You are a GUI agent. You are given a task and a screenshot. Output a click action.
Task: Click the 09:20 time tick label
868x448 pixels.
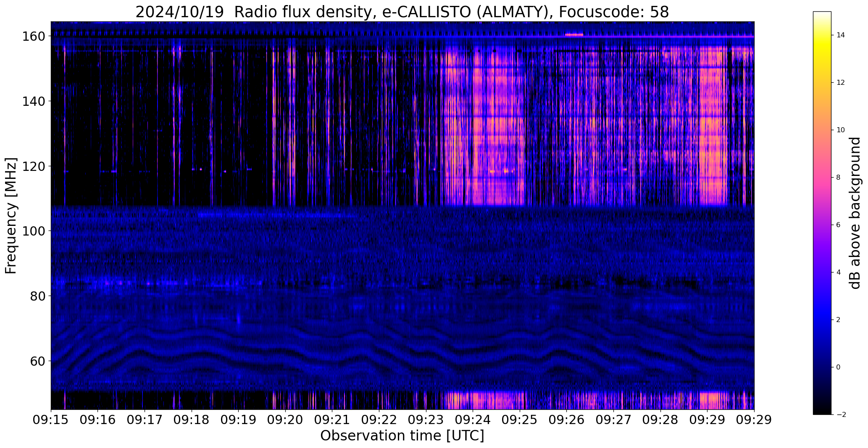(285, 420)
